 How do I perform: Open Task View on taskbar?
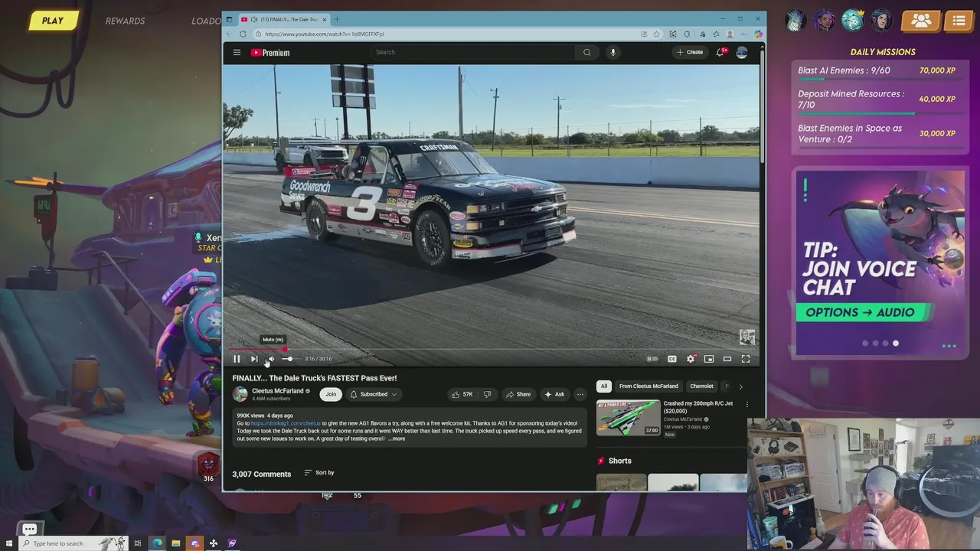138,543
